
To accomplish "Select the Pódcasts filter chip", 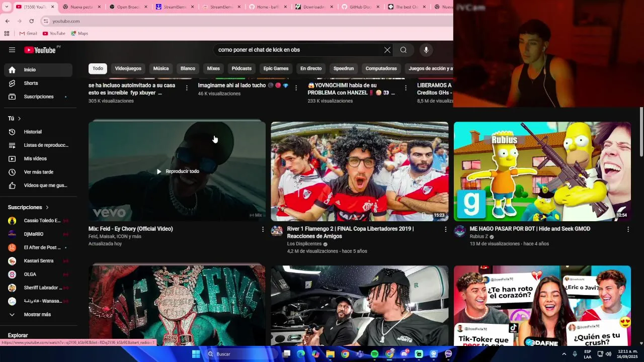I will pos(242,68).
